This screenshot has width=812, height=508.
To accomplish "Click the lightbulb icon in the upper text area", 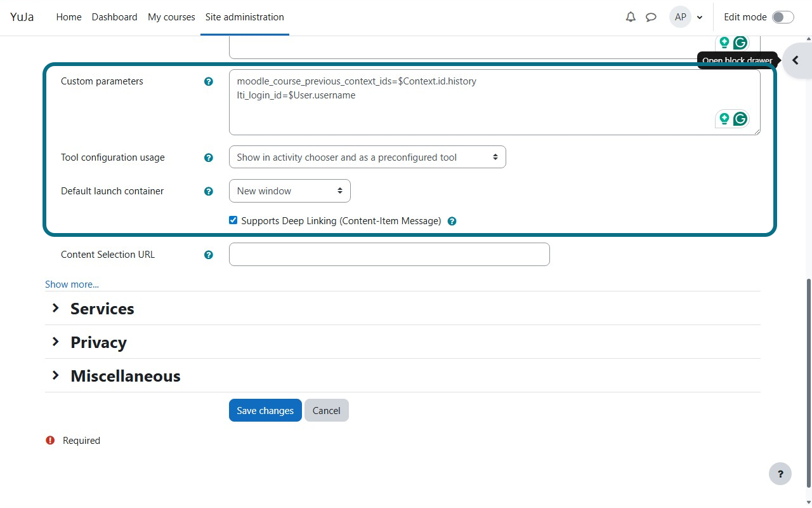I will [x=724, y=43].
